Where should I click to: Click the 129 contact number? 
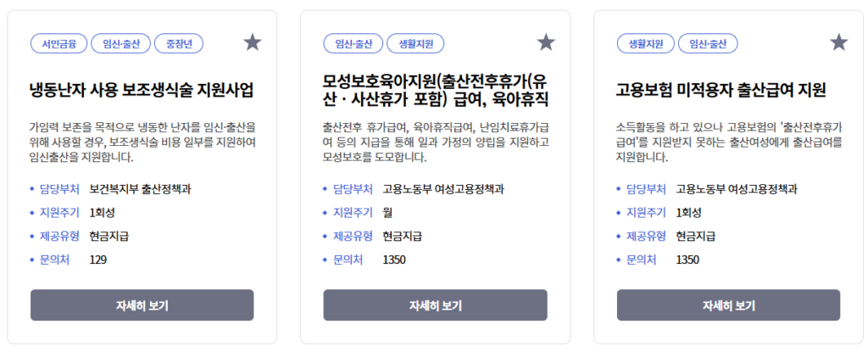tap(97, 260)
